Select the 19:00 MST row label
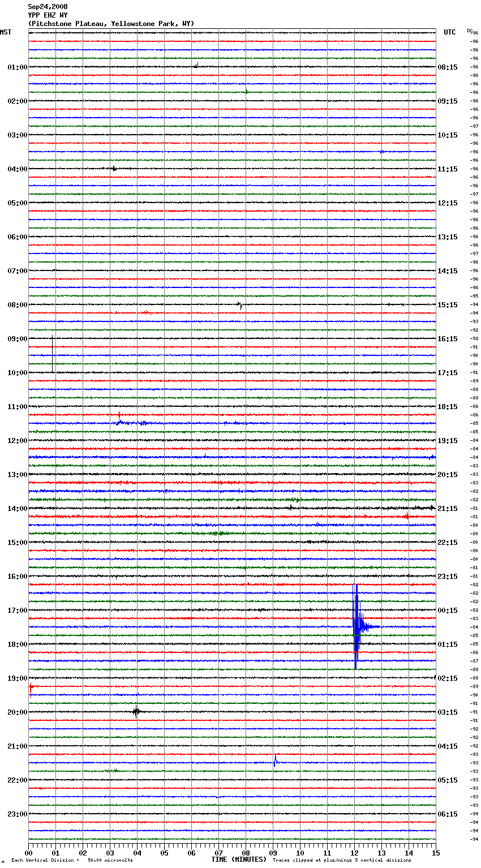This screenshot has width=481, height=868. pyautogui.click(x=17, y=678)
